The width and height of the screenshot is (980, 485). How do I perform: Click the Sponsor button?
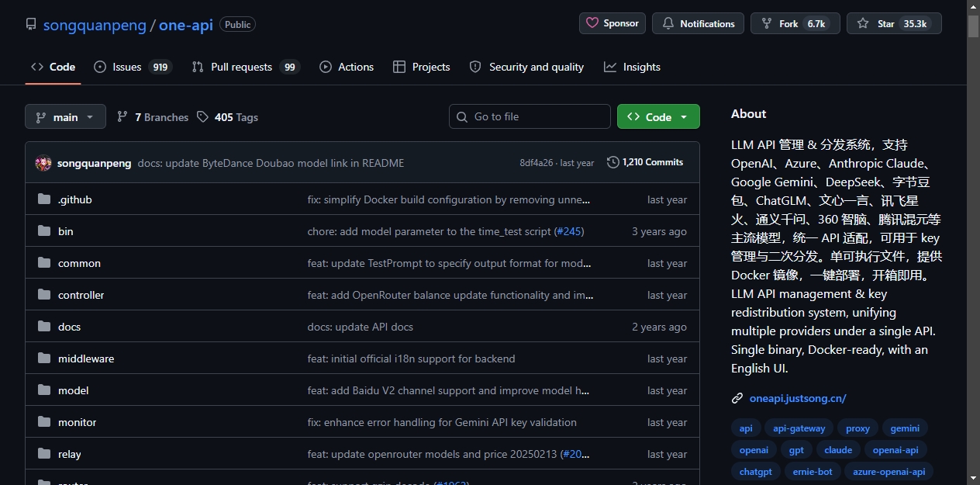612,23
